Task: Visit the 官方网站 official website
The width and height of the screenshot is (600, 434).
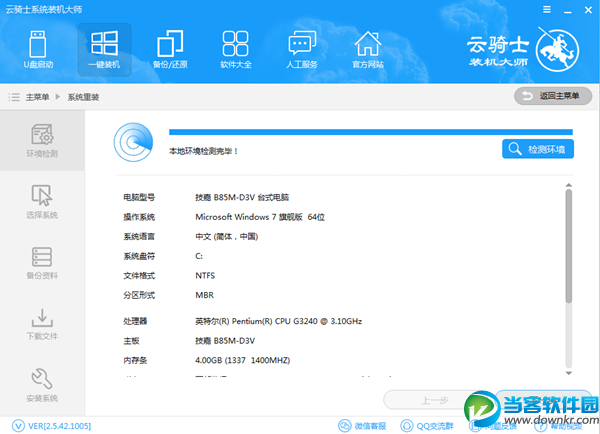Action: (368, 50)
